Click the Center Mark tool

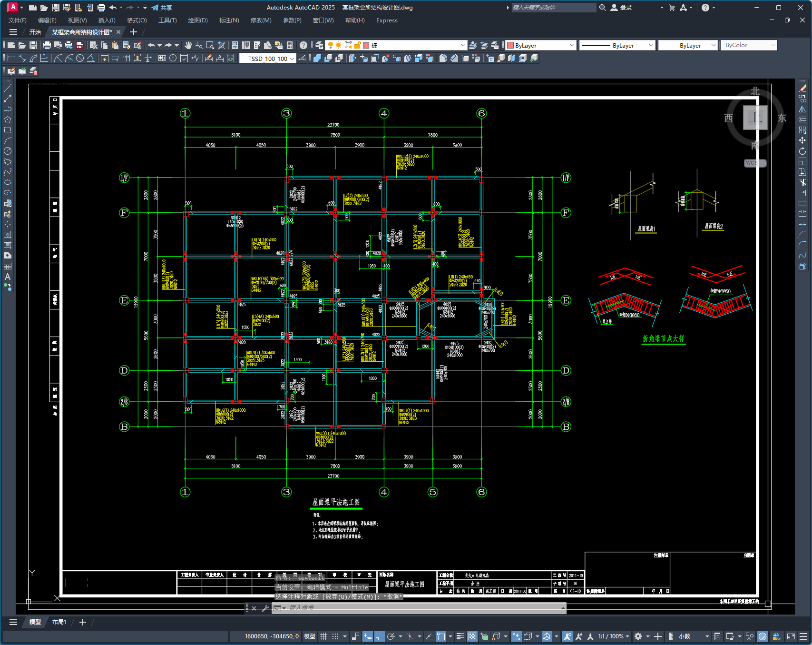click(173, 58)
